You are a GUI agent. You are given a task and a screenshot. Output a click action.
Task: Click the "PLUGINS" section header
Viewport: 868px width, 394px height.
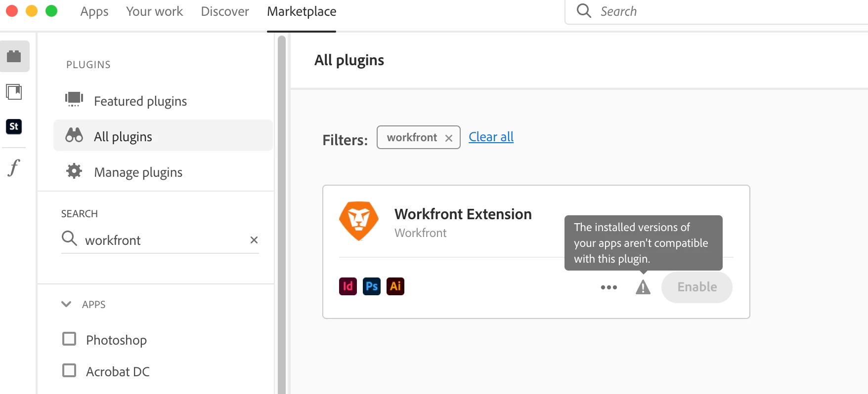click(88, 65)
